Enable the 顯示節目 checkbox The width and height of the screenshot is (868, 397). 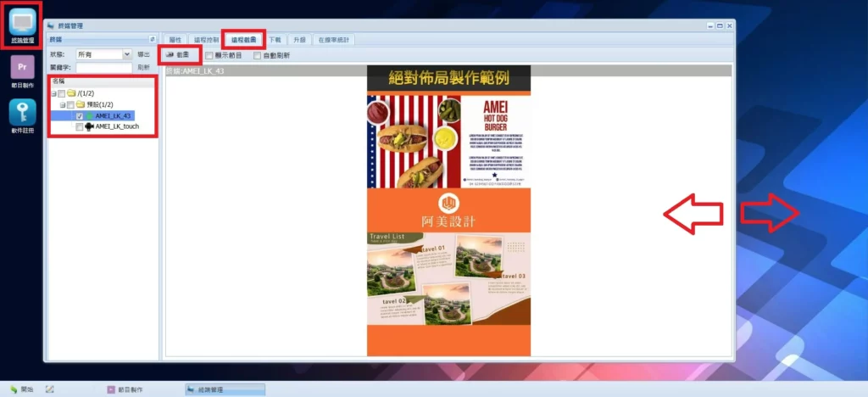coord(209,55)
